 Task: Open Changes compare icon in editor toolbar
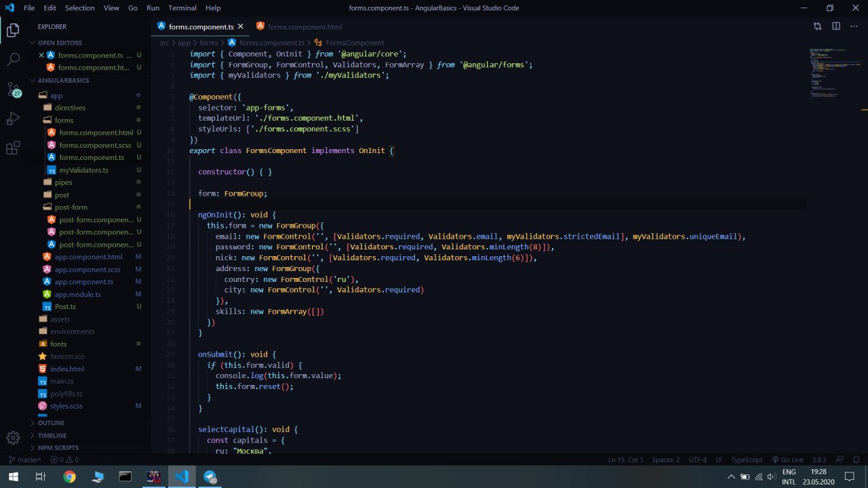pos(817,26)
